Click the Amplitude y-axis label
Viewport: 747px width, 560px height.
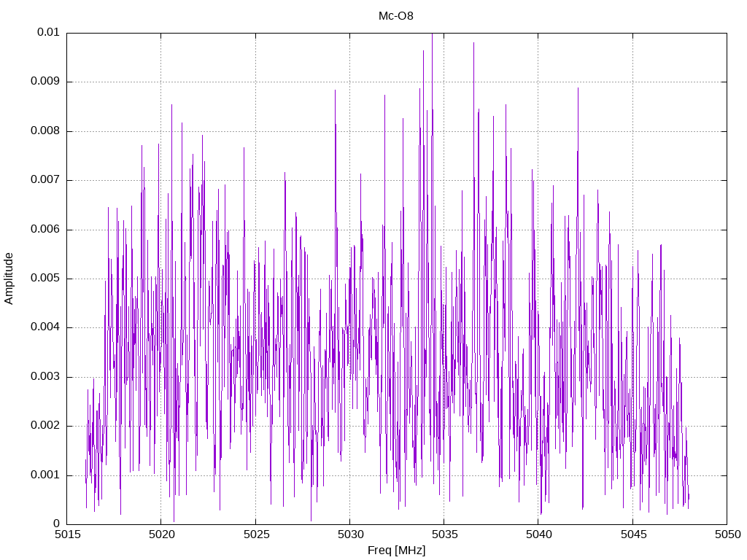point(9,279)
